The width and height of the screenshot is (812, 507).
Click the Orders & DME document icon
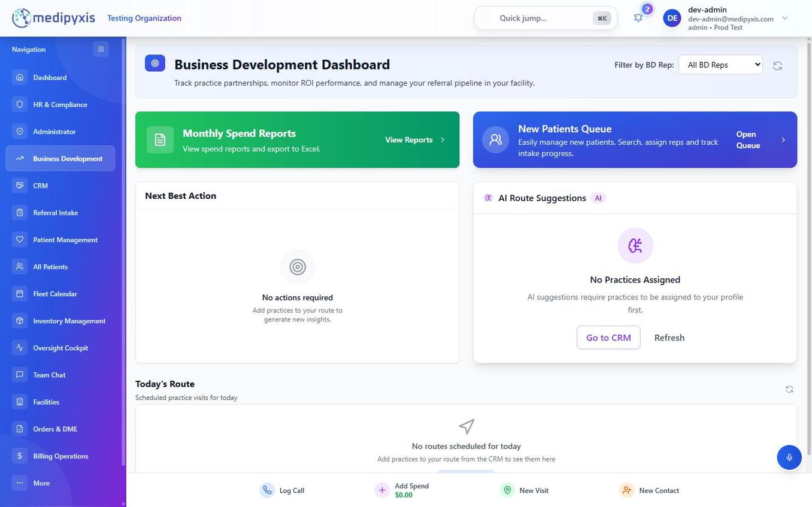click(20, 429)
